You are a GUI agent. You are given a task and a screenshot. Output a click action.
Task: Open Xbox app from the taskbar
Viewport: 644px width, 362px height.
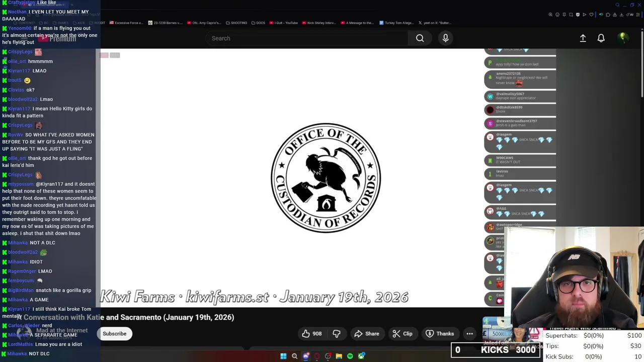tap(361, 356)
